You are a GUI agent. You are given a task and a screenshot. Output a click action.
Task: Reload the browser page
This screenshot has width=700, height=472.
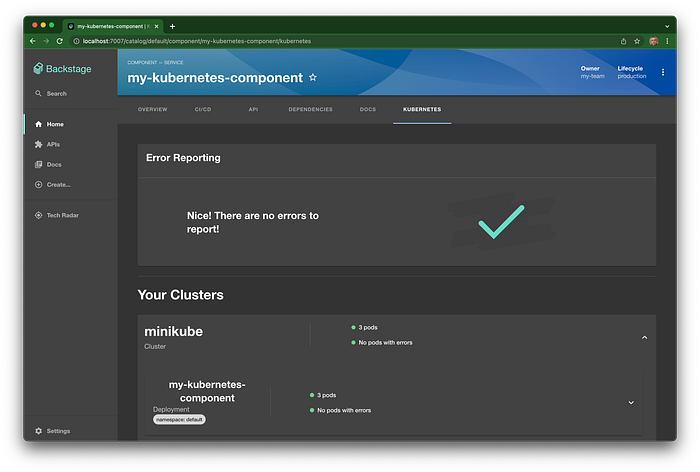59,41
